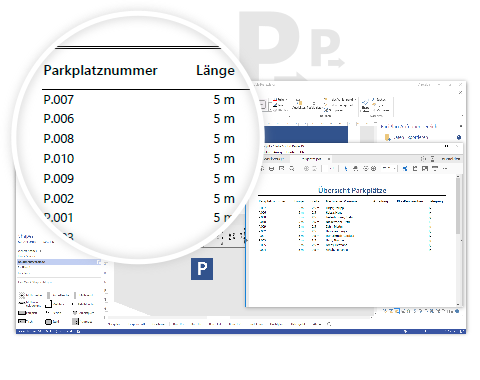This screenshot has height=380, width=480.
Task: Pick the corner bracket shape in stencil
Action: [x=48, y=304]
